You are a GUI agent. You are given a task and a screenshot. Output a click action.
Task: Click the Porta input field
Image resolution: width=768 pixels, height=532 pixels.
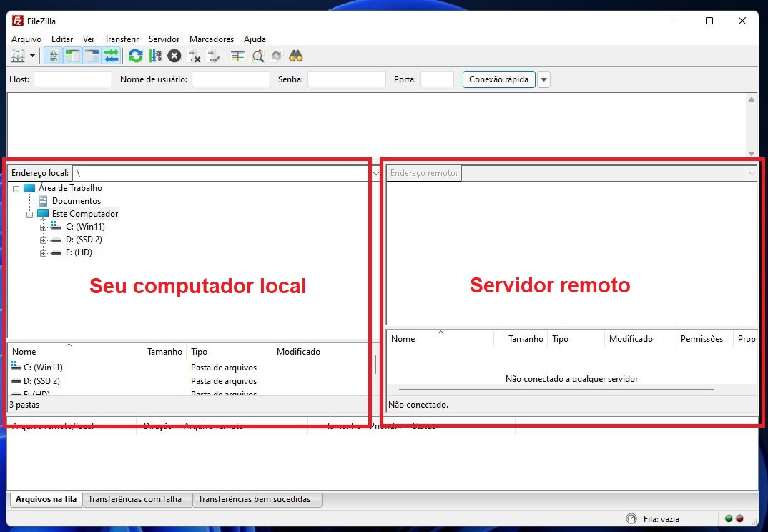point(437,79)
